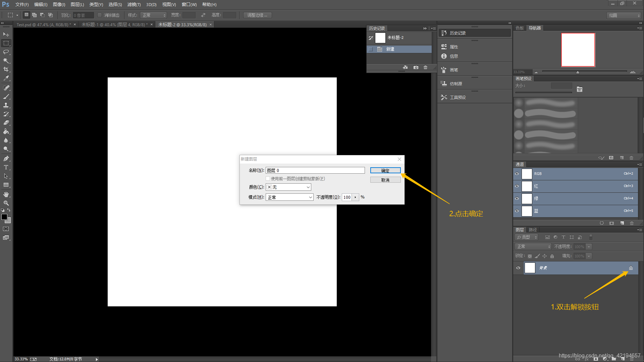
Task: Open the Mode dropdown in dialog
Action: (289, 197)
